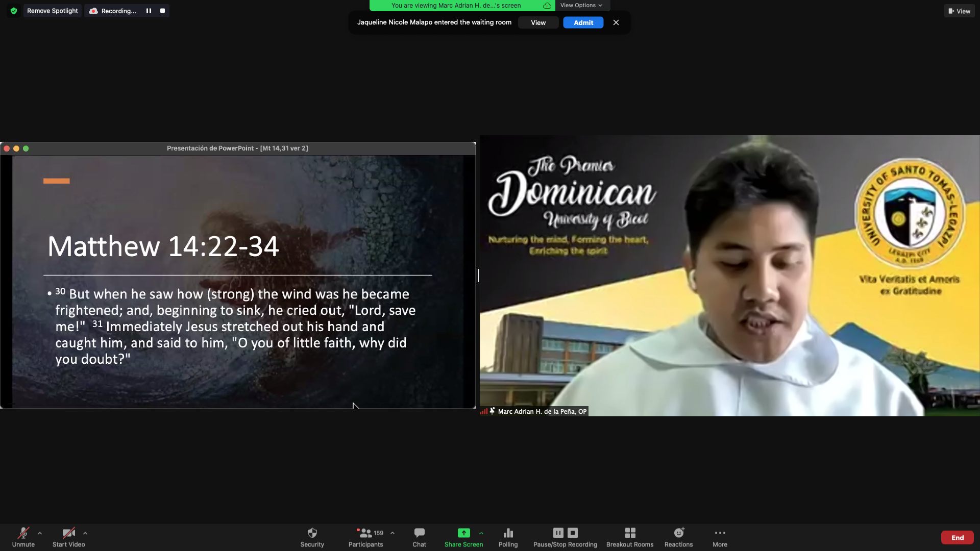
Task: Click the green Share Screen icon
Action: pyautogui.click(x=463, y=533)
